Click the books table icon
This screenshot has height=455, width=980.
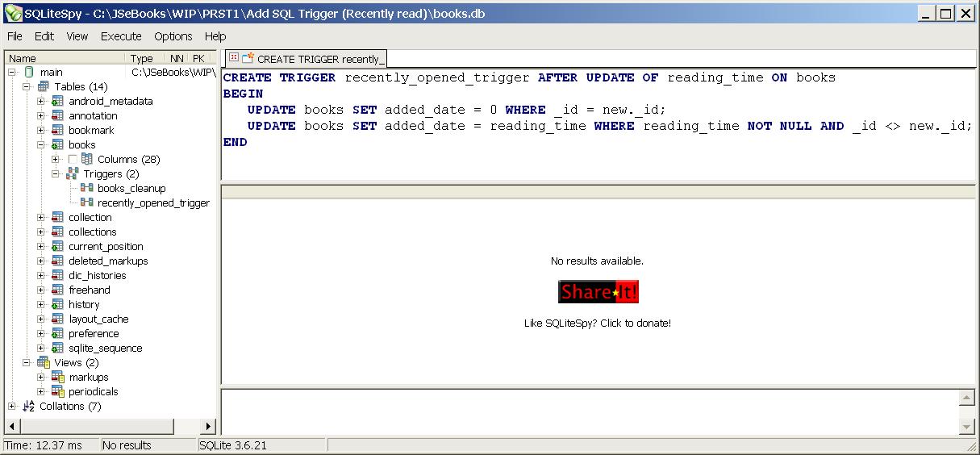click(58, 145)
